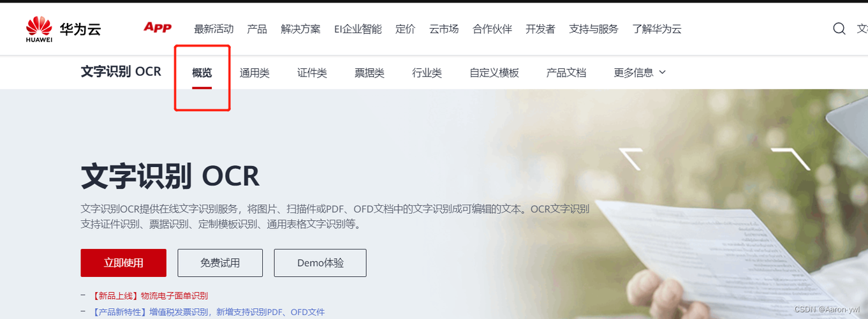Open the 最新活动 menu
868x319 pixels.
pos(214,29)
